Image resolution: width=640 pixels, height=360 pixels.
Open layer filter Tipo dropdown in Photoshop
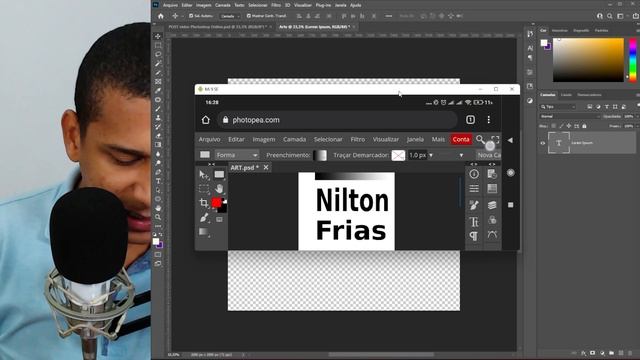558,107
